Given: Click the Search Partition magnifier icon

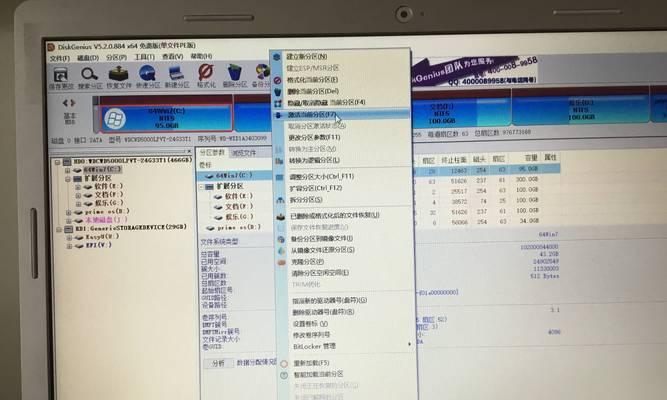Looking at the screenshot, I should 89,74.
